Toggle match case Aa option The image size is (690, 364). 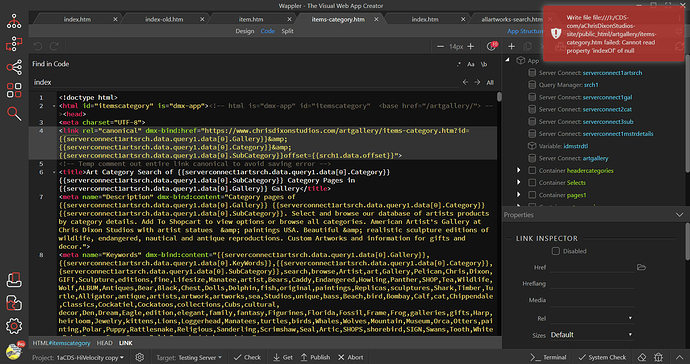471,64
